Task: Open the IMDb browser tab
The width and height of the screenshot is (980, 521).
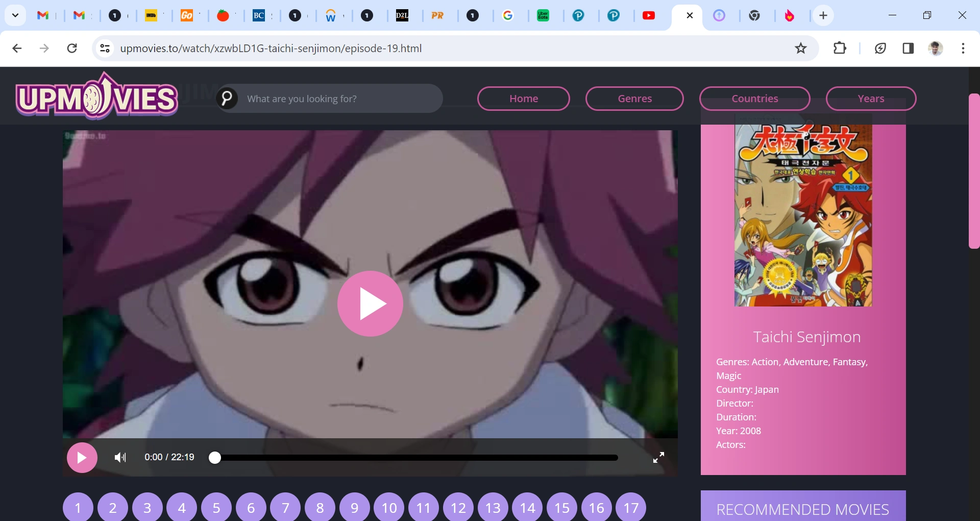Action: pos(151,16)
